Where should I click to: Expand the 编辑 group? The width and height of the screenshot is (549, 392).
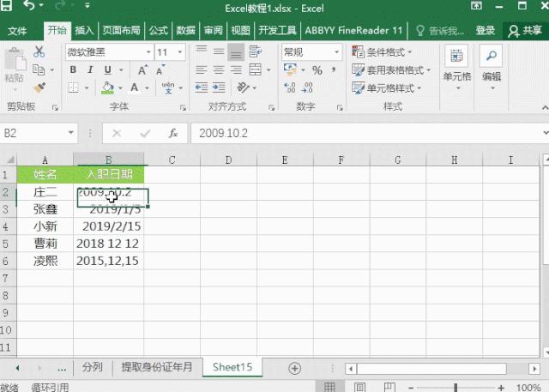click(x=492, y=67)
